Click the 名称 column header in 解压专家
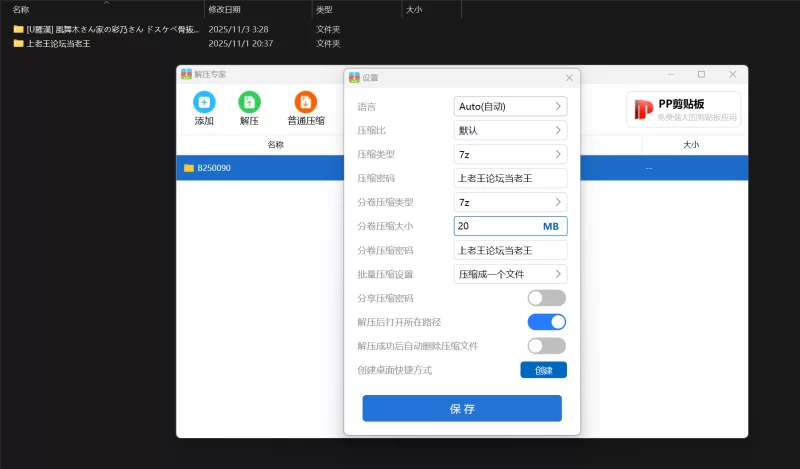Screen dimensions: 800x469 coord(275,145)
